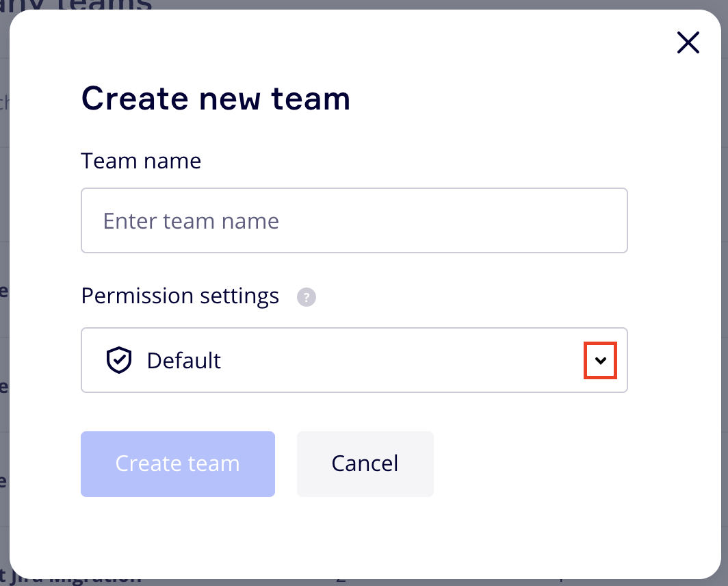The height and width of the screenshot is (586, 728).
Task: Open the Default permission settings dropdown
Action: tap(354, 360)
